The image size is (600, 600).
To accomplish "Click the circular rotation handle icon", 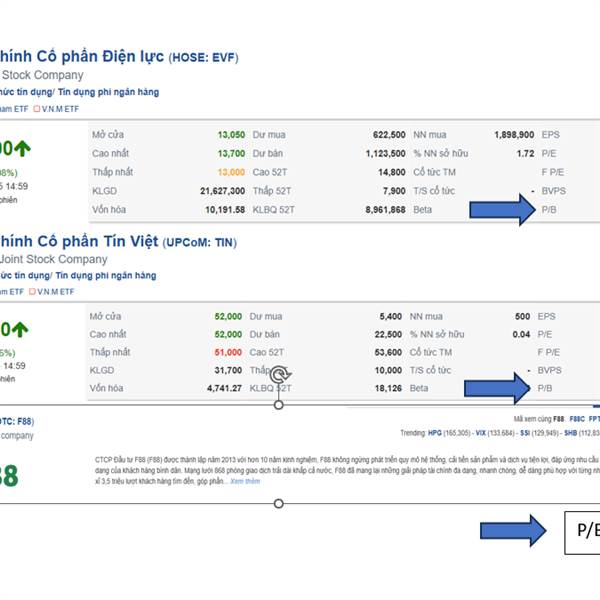I will (280, 375).
